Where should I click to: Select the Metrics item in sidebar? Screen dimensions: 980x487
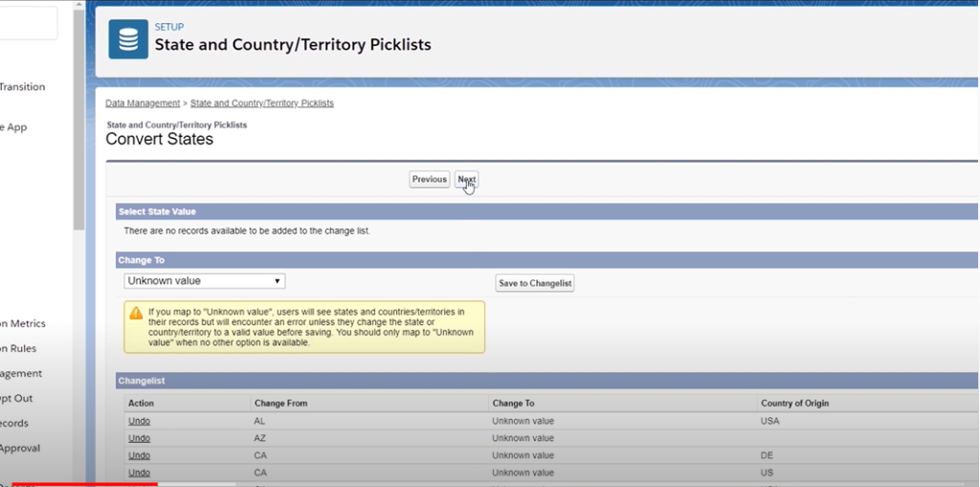click(x=23, y=323)
